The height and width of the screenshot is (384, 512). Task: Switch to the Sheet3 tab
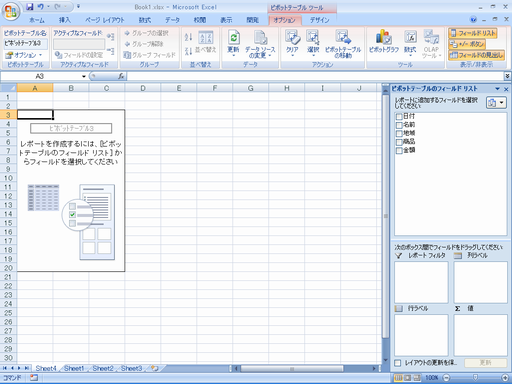[131, 368]
